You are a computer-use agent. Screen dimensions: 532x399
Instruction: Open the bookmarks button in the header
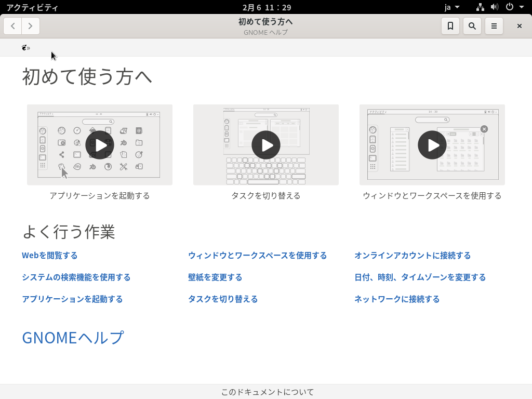(x=450, y=26)
